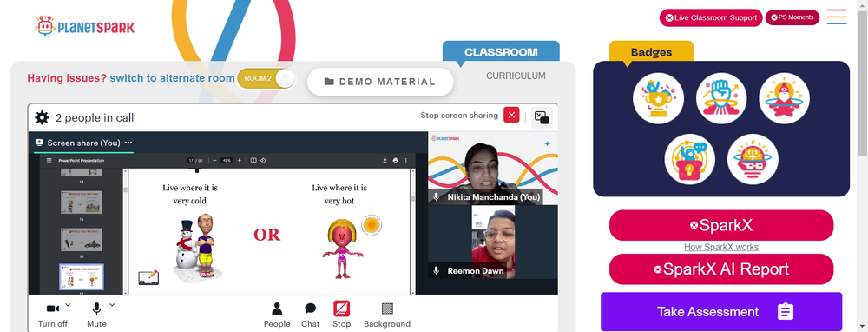Click the meditating wizard badge icon
This screenshot has width=868, height=332.
[x=785, y=98]
